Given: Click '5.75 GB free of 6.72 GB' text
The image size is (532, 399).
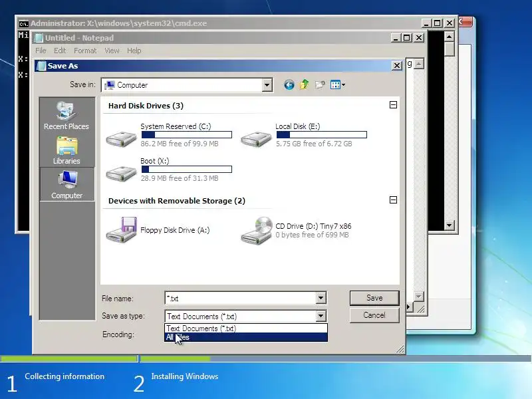Looking at the screenshot, I should tap(314, 144).
